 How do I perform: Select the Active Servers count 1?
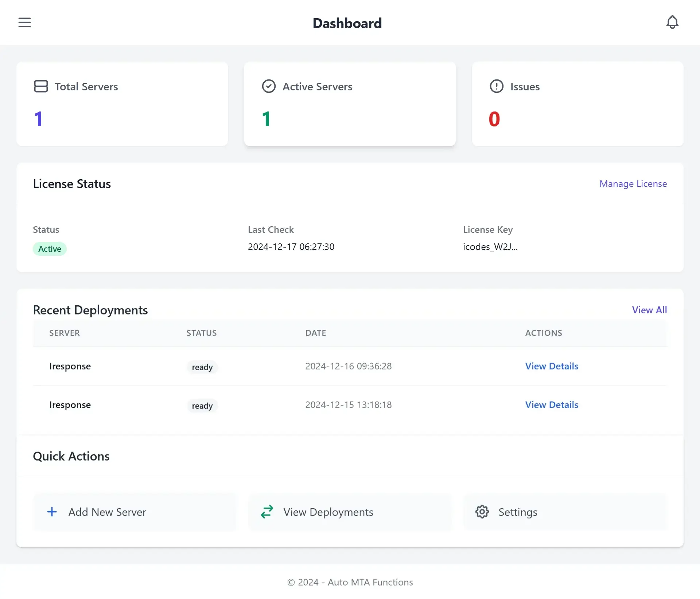click(266, 119)
